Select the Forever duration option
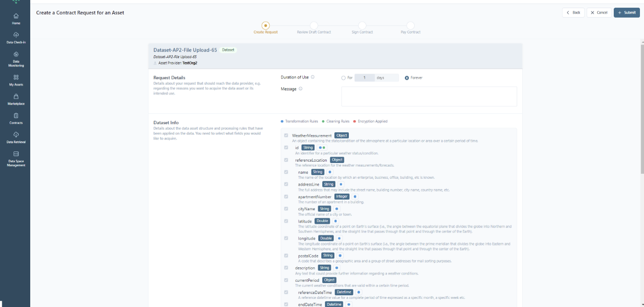Image resolution: width=644 pixels, height=307 pixels. [407, 78]
